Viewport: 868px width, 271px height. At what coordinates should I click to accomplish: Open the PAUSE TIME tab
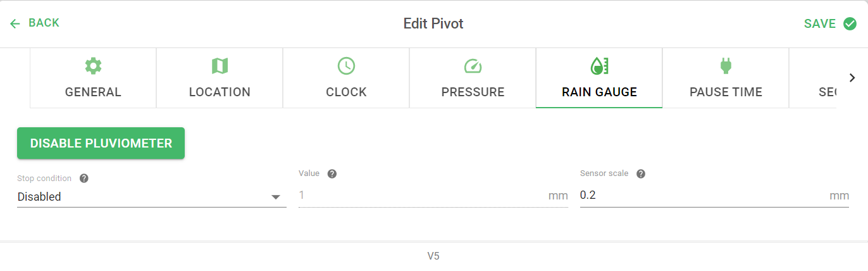pos(726,78)
